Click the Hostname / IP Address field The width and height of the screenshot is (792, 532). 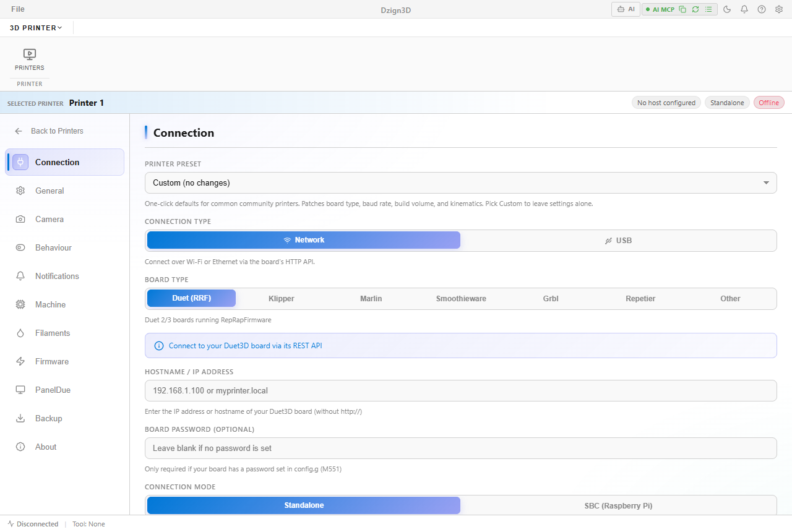pyautogui.click(x=460, y=390)
